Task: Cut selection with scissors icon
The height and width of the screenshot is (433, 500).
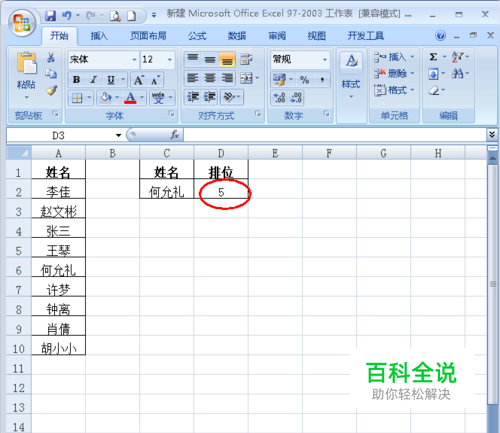Action: (51, 57)
